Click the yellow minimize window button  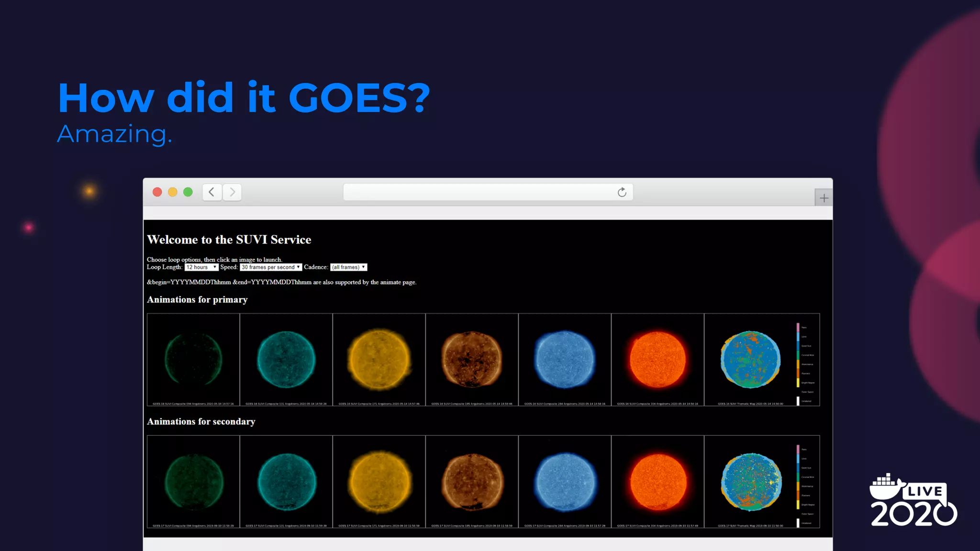tap(172, 192)
